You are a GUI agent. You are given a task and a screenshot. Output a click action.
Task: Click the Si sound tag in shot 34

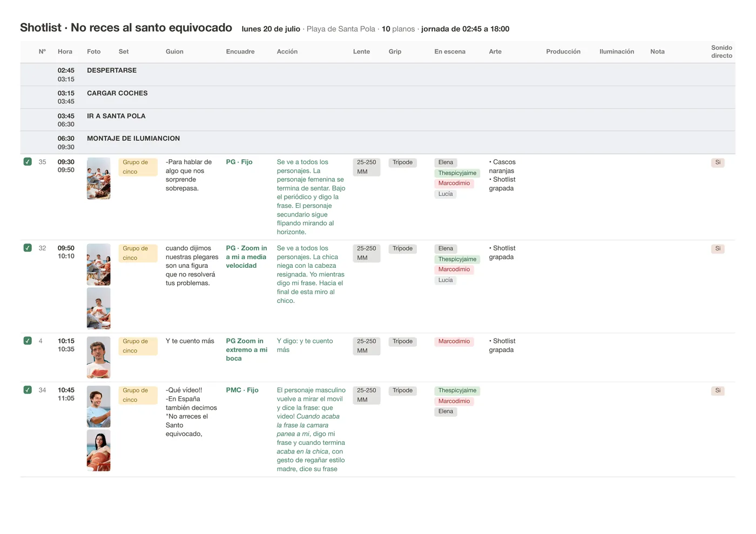(718, 390)
